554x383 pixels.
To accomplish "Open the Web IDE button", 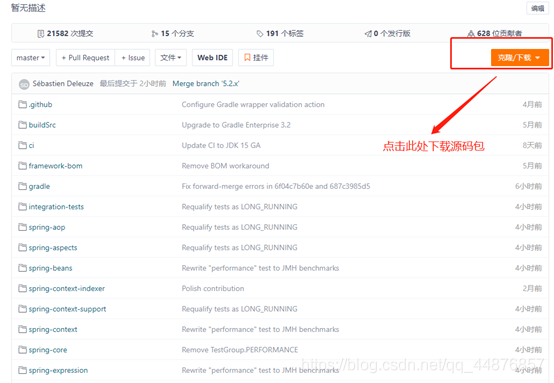I will click(x=212, y=58).
